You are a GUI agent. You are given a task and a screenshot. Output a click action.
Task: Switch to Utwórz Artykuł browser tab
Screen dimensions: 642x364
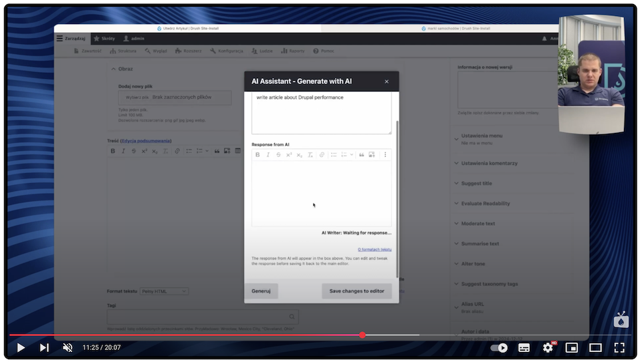point(188,29)
